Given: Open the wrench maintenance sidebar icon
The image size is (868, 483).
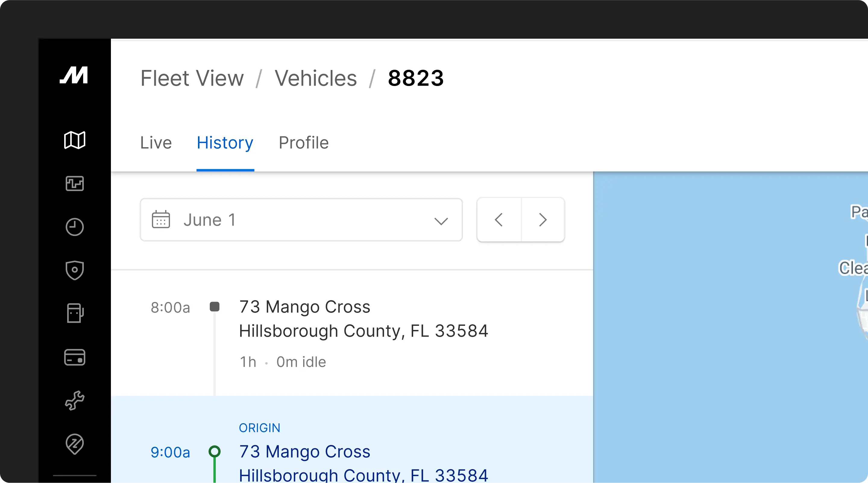Looking at the screenshot, I should (74, 400).
